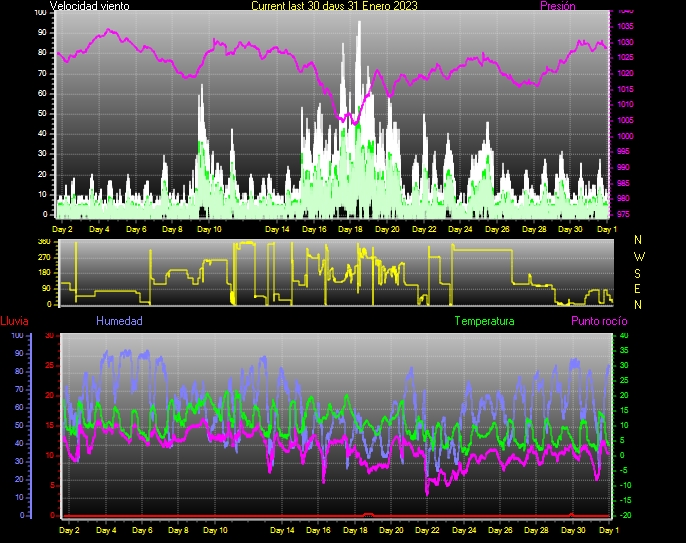Click 'Day 28' on bottom chart axis
This screenshot has height=543, width=686.
click(x=536, y=530)
